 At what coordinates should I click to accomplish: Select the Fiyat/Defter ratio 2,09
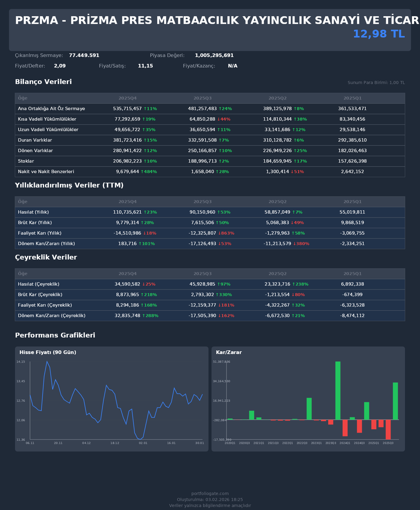[60, 66]
